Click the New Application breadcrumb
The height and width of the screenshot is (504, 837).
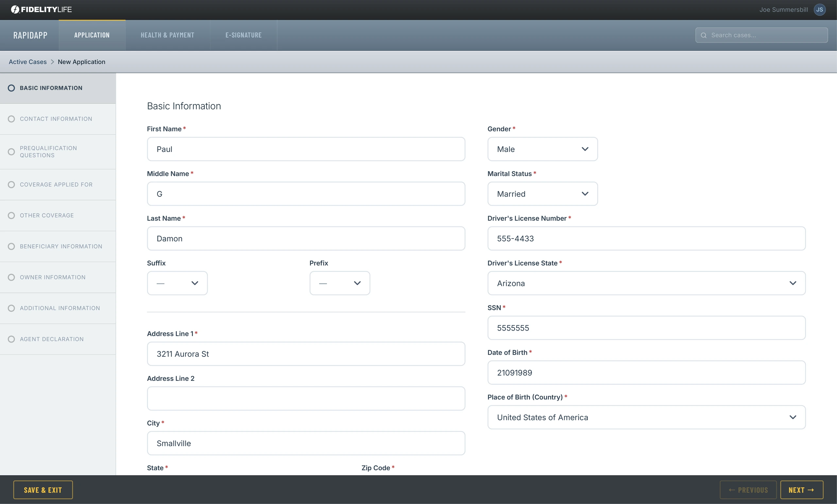point(81,62)
